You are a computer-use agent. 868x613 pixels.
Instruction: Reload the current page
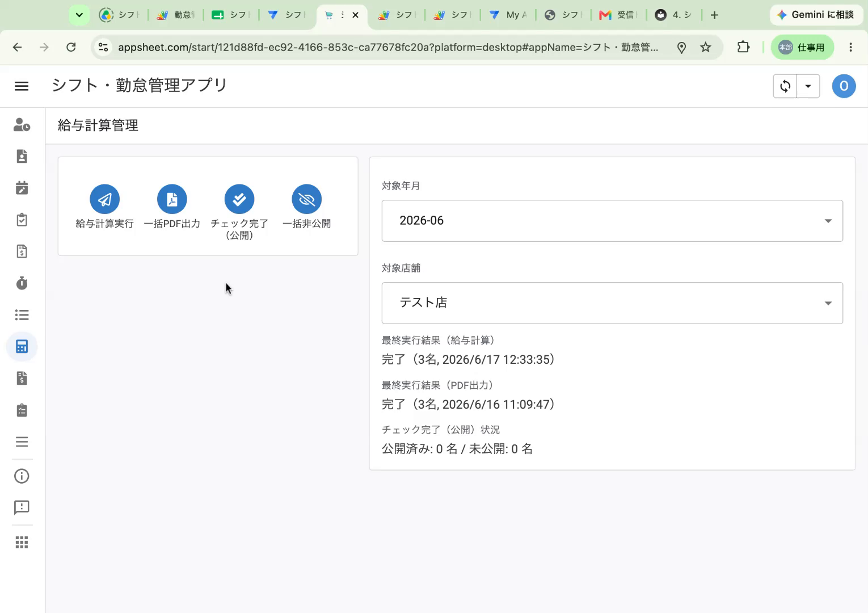coord(71,47)
